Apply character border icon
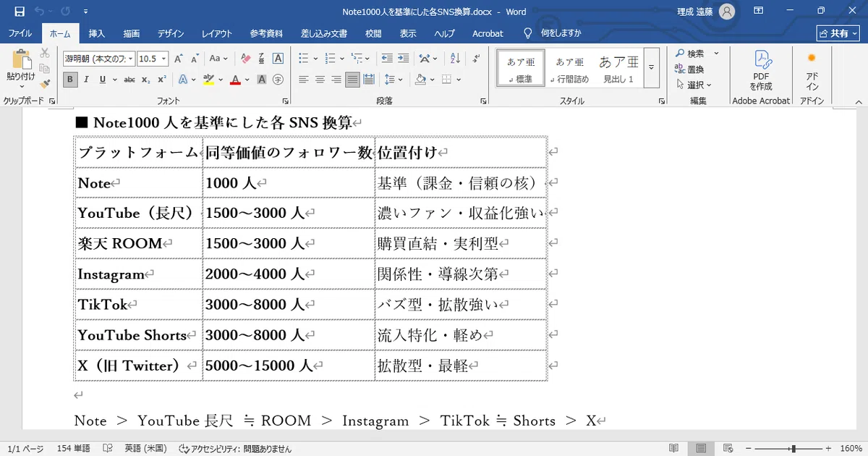The height and width of the screenshot is (456, 868). [x=278, y=58]
